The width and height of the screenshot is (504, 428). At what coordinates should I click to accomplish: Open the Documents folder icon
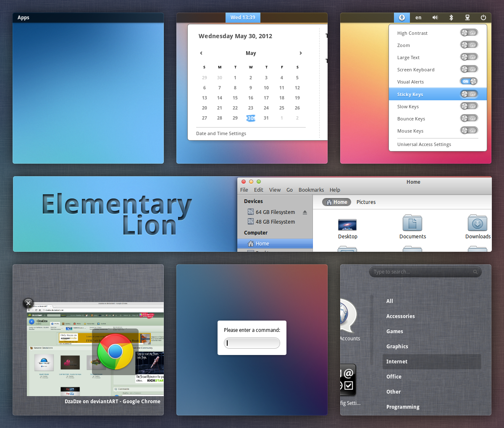coord(412,223)
